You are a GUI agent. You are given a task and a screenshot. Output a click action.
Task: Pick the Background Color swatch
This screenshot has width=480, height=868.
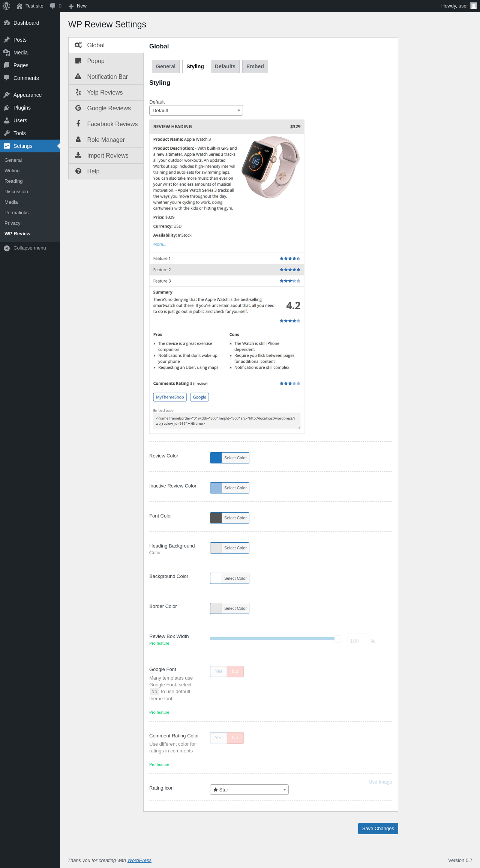pos(216,578)
